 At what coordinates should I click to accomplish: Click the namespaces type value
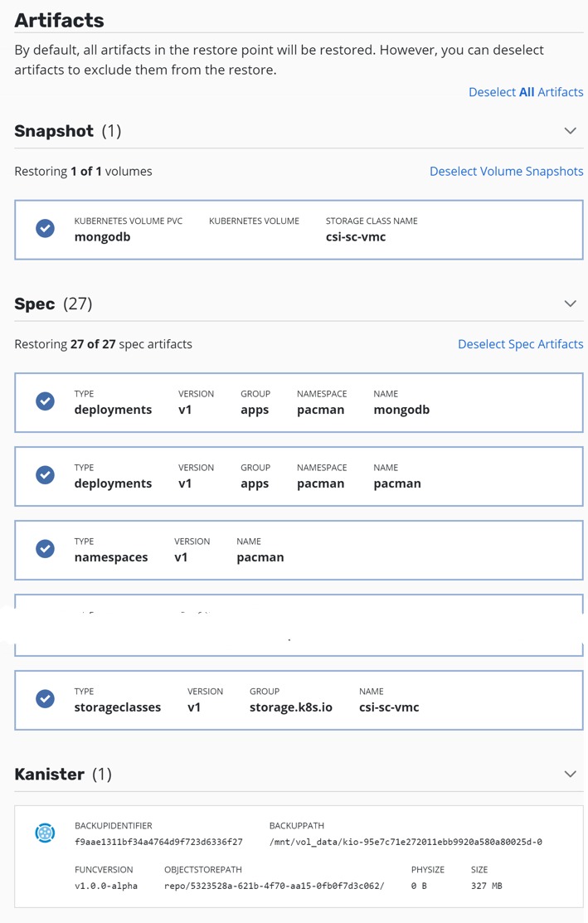coord(110,557)
